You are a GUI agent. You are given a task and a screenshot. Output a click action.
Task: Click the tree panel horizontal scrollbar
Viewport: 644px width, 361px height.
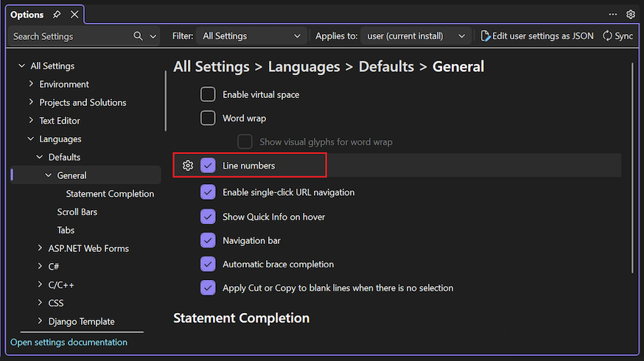pos(82,332)
